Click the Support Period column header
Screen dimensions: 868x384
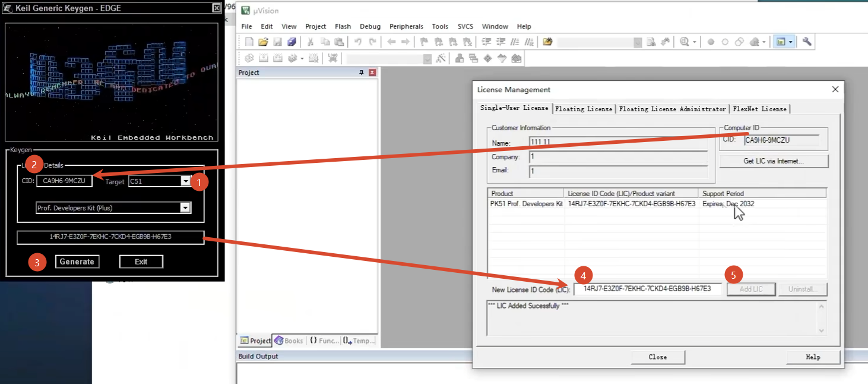click(x=763, y=193)
